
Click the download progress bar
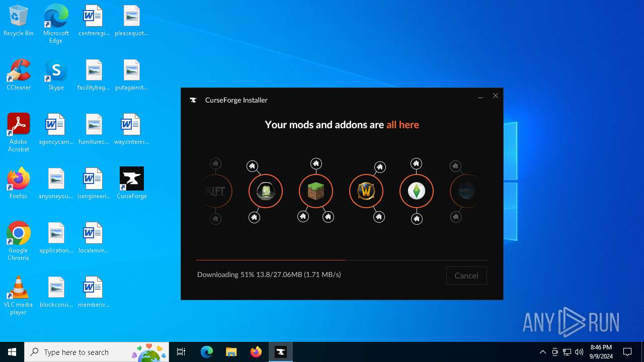(342, 260)
